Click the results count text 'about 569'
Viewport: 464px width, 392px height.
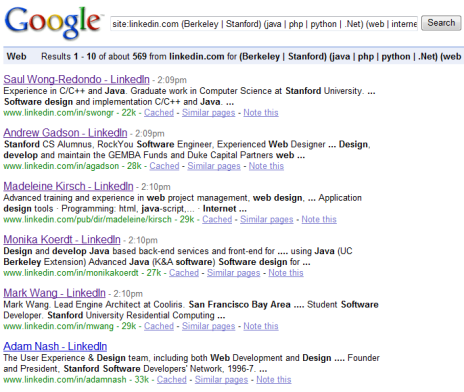[x=128, y=56]
